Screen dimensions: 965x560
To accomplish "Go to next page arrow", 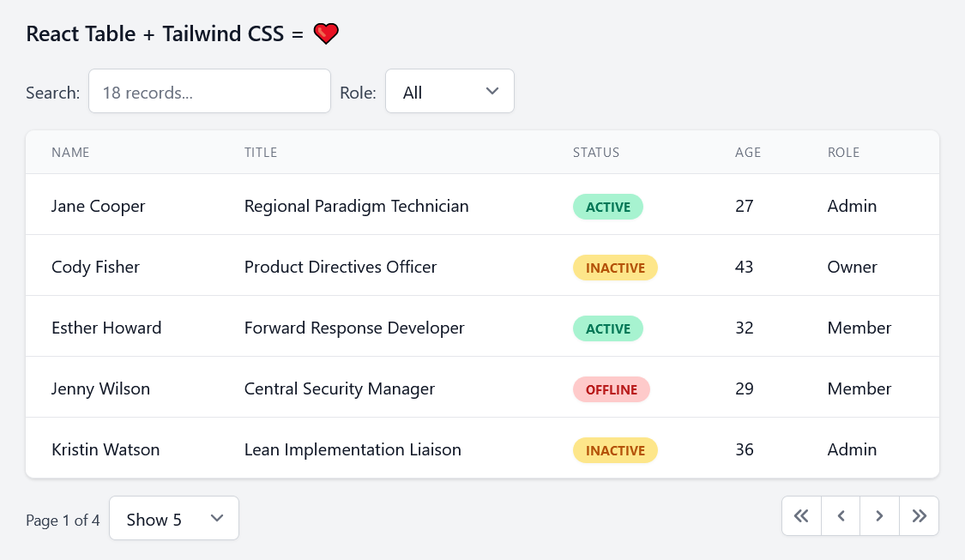I will point(879,515).
